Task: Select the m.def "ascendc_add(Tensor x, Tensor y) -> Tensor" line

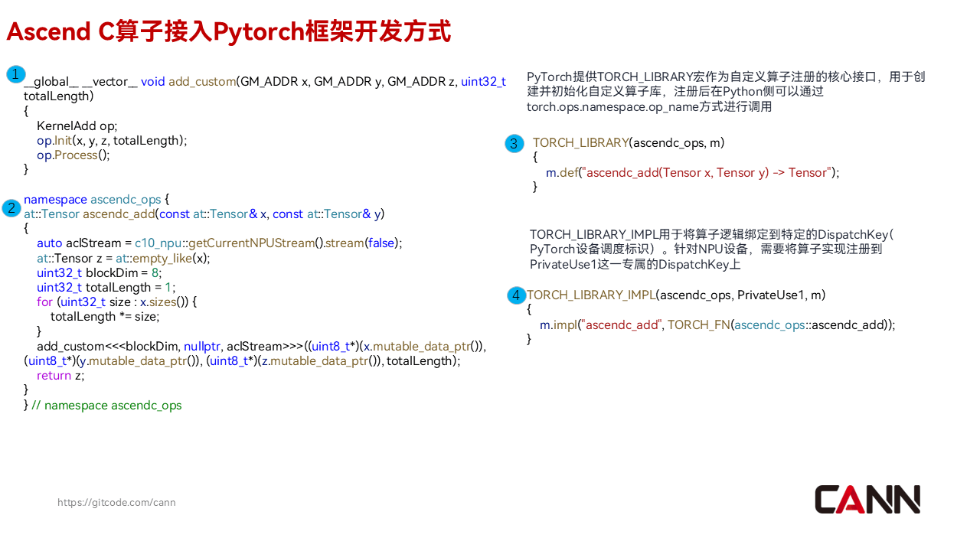Action: (693, 172)
